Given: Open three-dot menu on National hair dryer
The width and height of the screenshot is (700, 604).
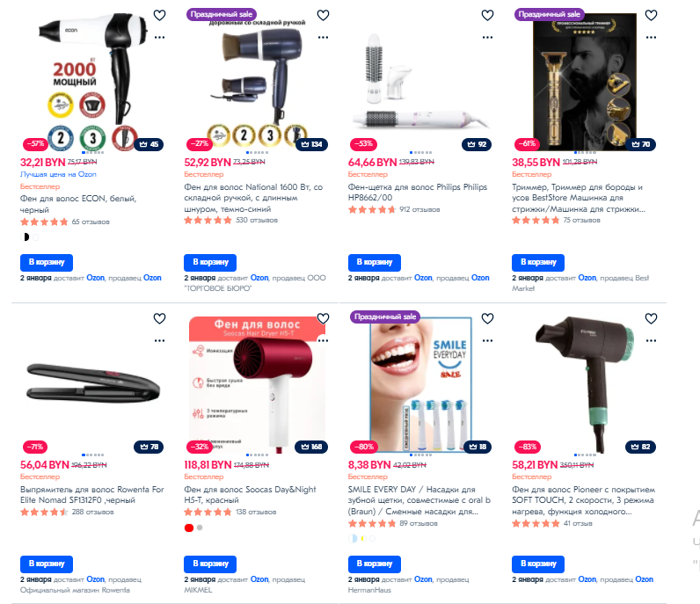Looking at the screenshot, I should point(324,38).
